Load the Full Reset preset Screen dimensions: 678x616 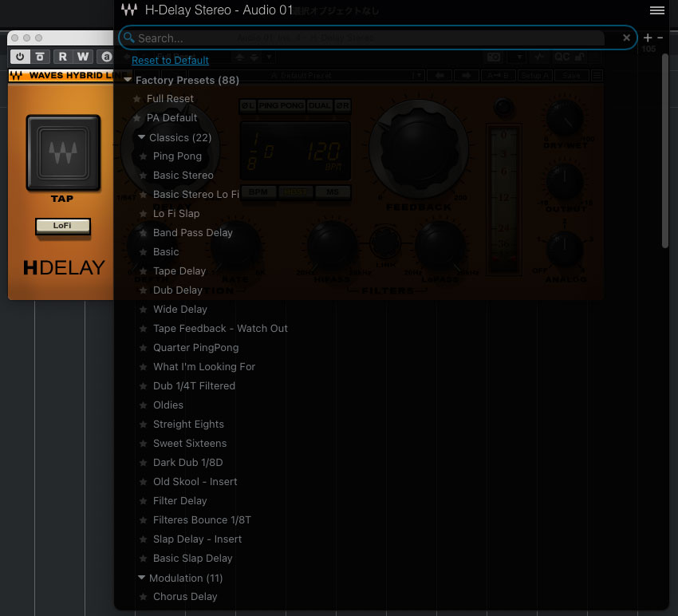pyautogui.click(x=170, y=99)
